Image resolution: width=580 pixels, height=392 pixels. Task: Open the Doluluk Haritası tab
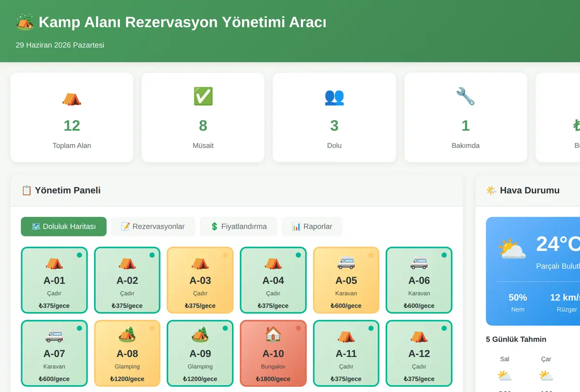click(63, 226)
